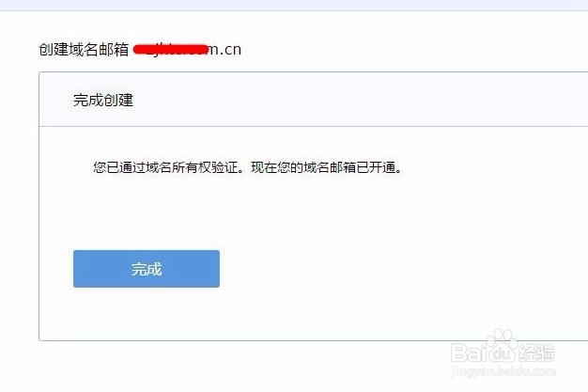Click the light blue strip at page top
Screen dimensions: 588x392
(294, 5)
